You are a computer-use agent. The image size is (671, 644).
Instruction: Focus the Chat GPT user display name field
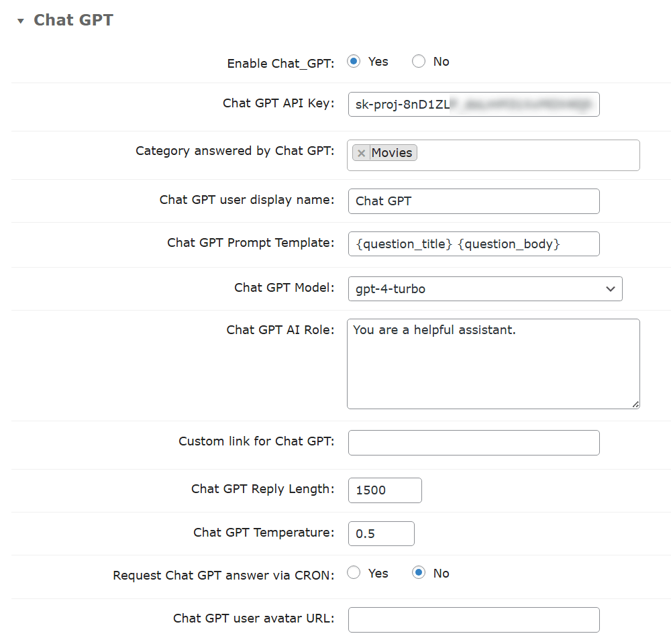point(473,201)
